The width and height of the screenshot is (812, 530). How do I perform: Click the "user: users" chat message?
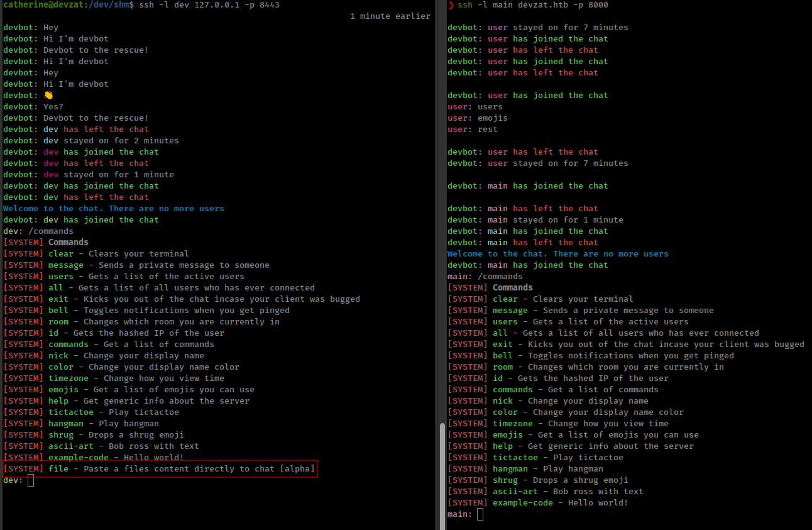click(x=475, y=107)
